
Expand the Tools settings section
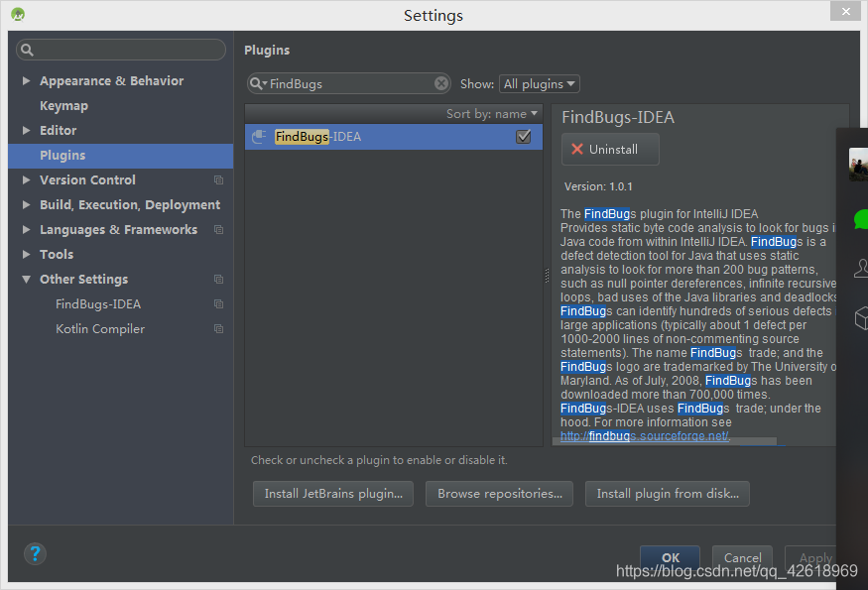tap(26, 254)
